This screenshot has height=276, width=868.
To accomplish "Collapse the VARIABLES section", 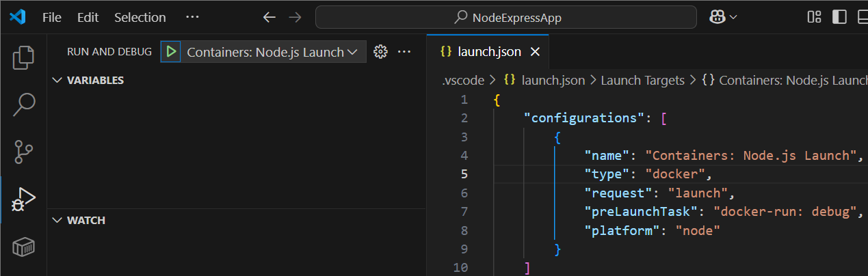I will click(57, 80).
